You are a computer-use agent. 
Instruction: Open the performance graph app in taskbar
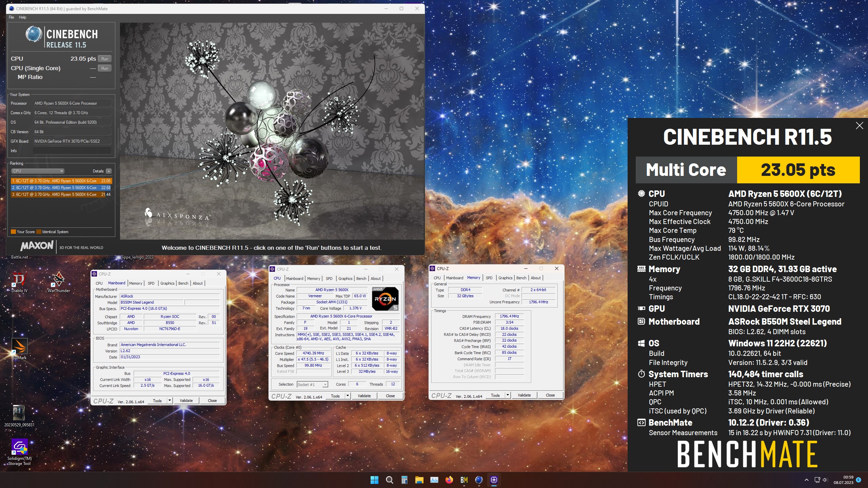(434, 480)
